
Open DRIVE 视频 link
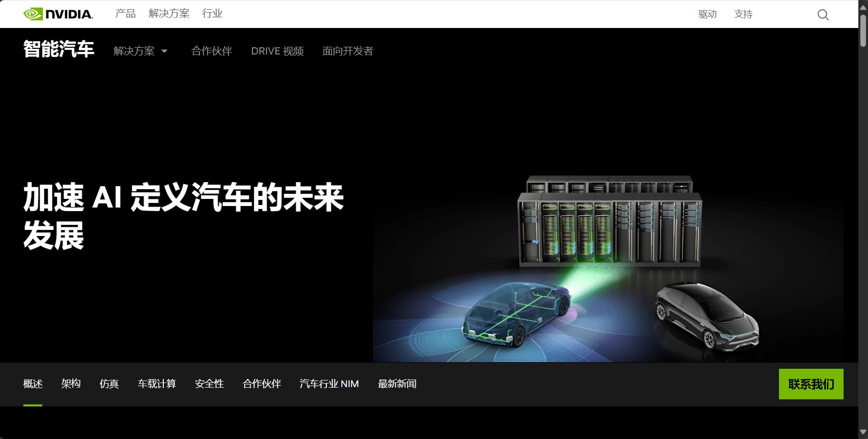(277, 51)
